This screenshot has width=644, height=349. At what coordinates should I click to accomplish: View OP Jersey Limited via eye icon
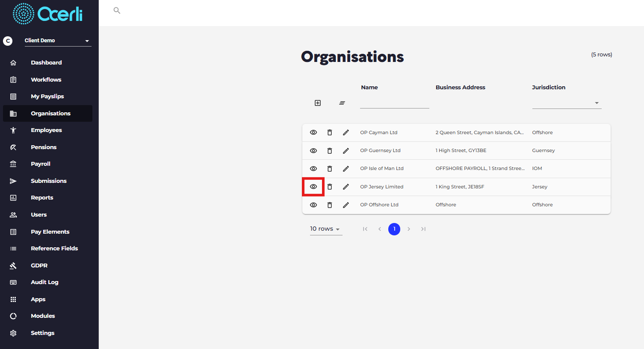click(x=313, y=187)
